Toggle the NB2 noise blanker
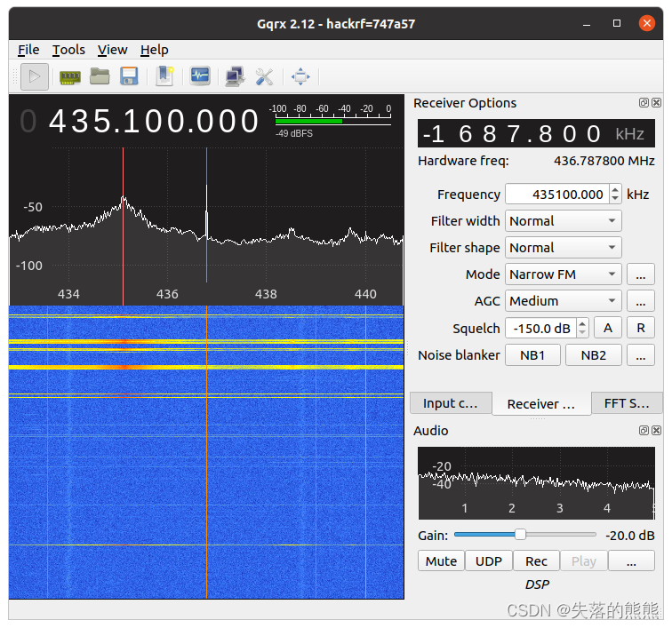 594,354
